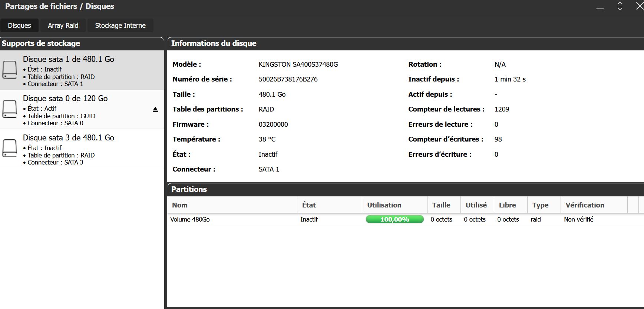Sort partitions by the Taille column
This screenshot has width=644, height=309.
(x=444, y=205)
